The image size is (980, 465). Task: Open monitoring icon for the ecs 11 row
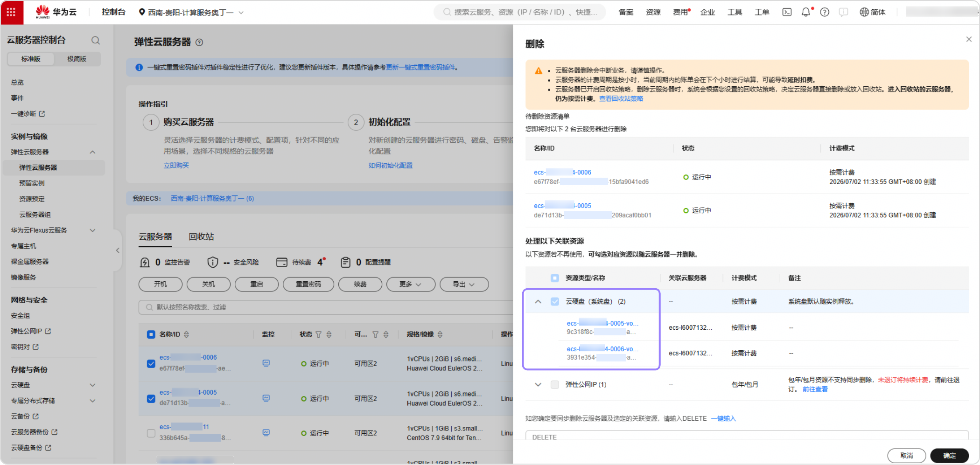pyautogui.click(x=266, y=432)
